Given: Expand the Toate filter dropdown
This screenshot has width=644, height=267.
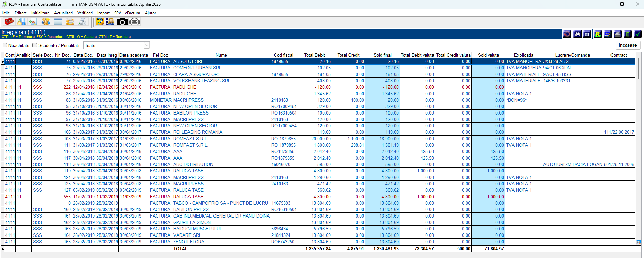Looking at the screenshot, I should [x=147, y=45].
